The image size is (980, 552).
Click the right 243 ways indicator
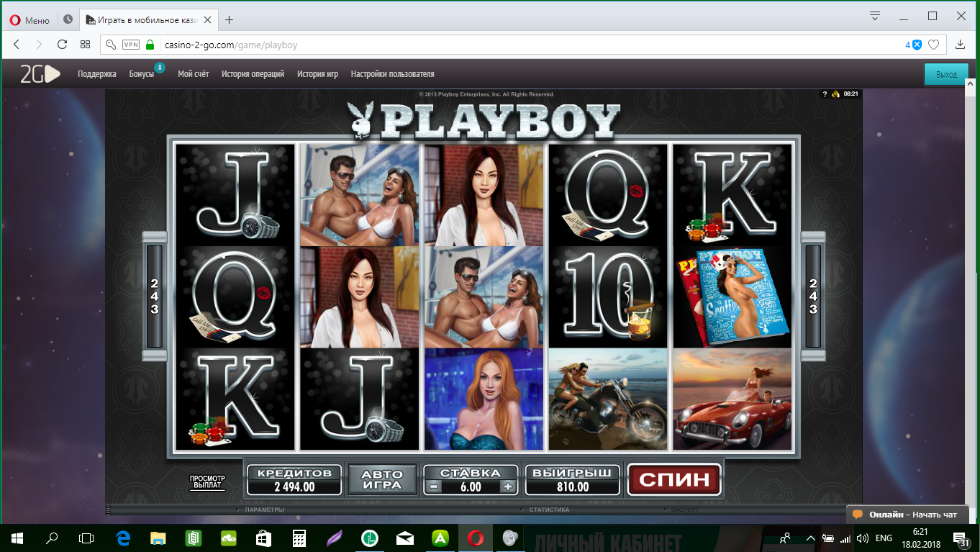point(813,297)
